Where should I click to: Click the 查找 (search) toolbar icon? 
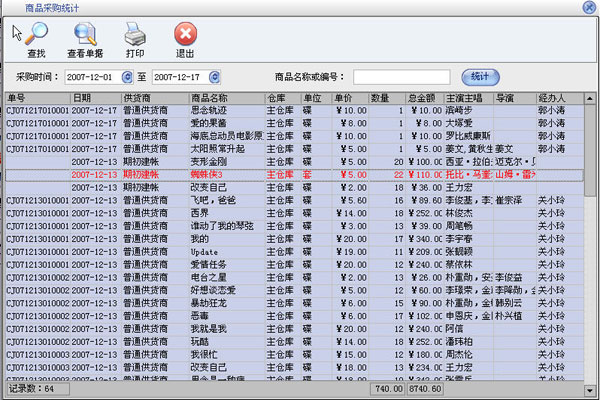[36, 39]
